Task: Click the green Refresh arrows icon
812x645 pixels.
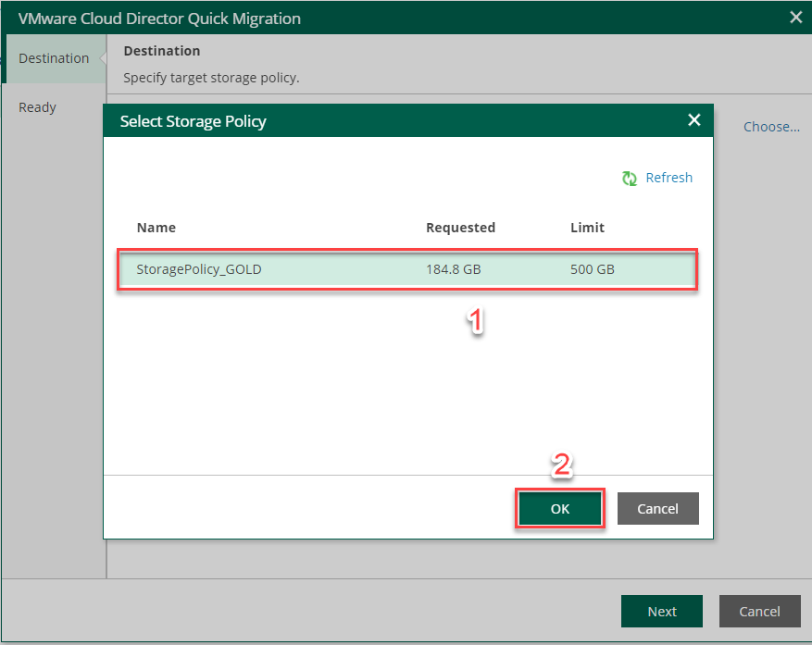Action: tap(630, 179)
